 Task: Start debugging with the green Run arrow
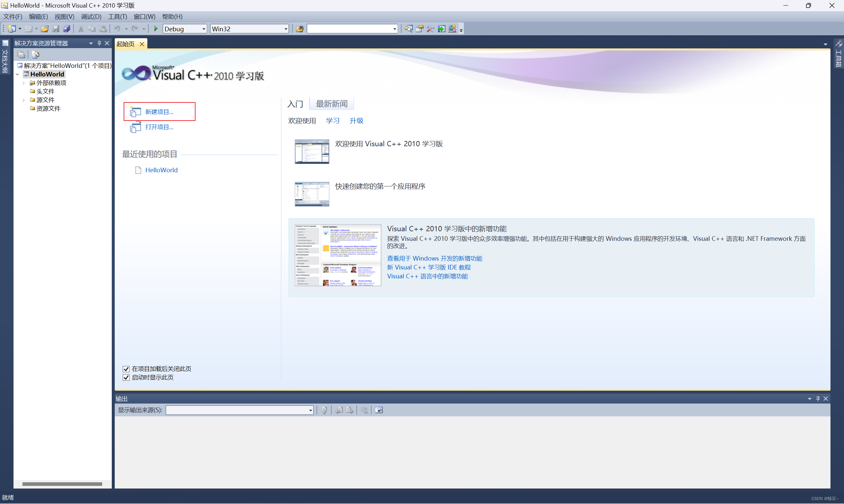point(155,29)
